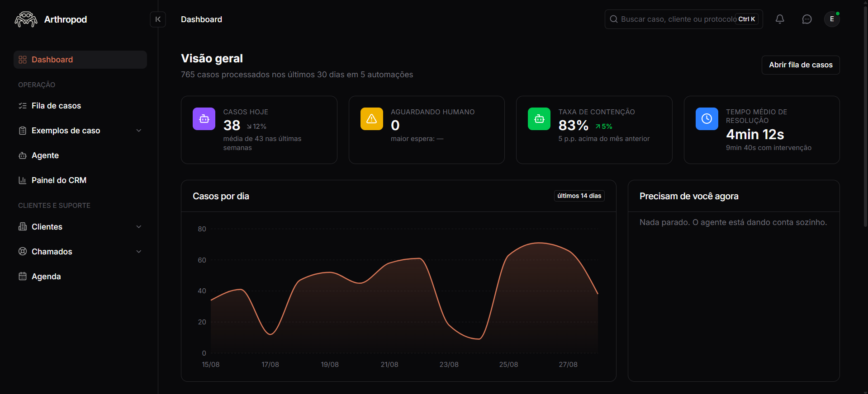Viewport: 868px width, 394px height.
Task: Click the Abrir fila de casos button
Action: tap(801, 65)
